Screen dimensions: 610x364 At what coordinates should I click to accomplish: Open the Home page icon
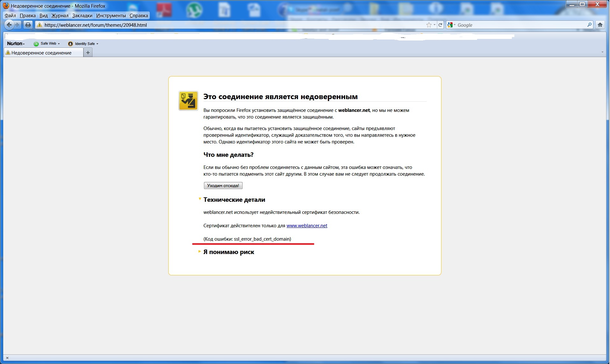point(600,25)
